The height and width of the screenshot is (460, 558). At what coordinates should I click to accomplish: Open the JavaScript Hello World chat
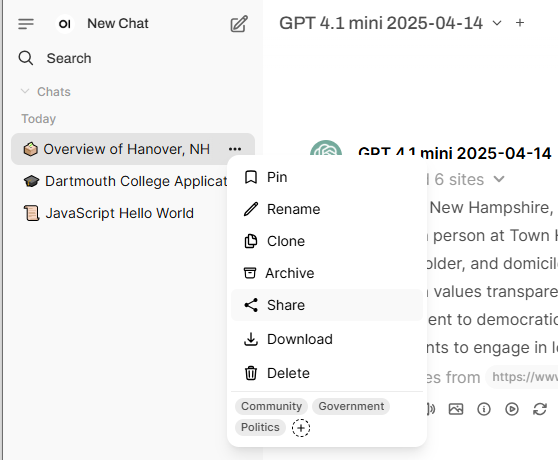(120, 213)
